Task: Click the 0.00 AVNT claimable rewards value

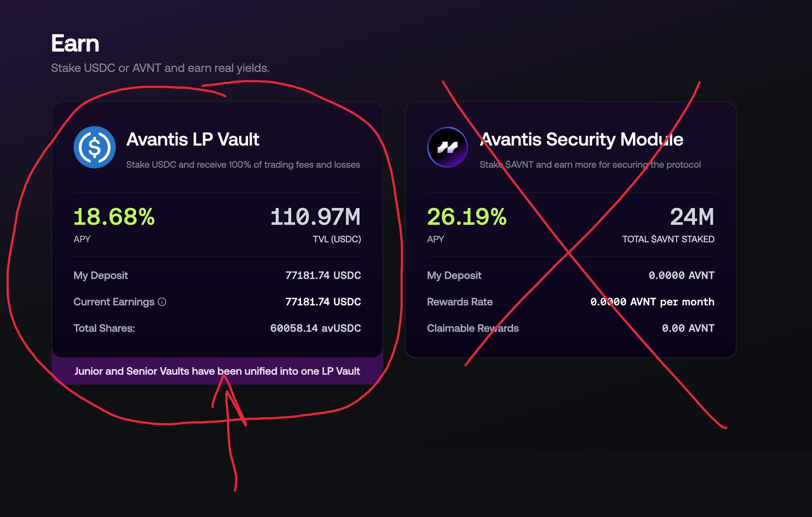Action: point(688,328)
